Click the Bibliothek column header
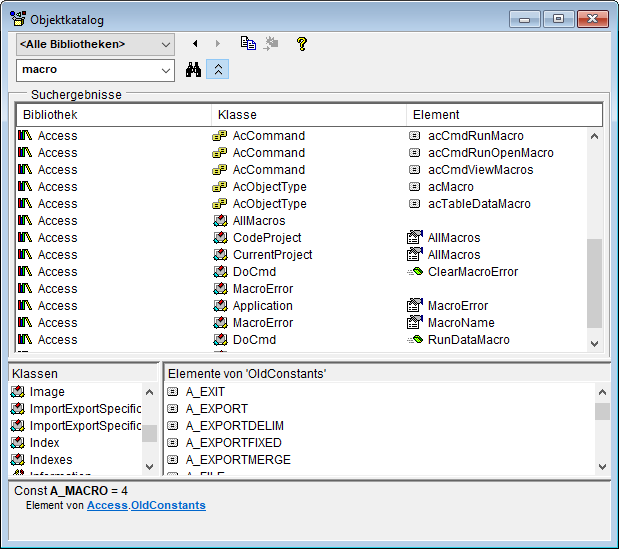Viewport: 619px width, 549px height. 113,115
